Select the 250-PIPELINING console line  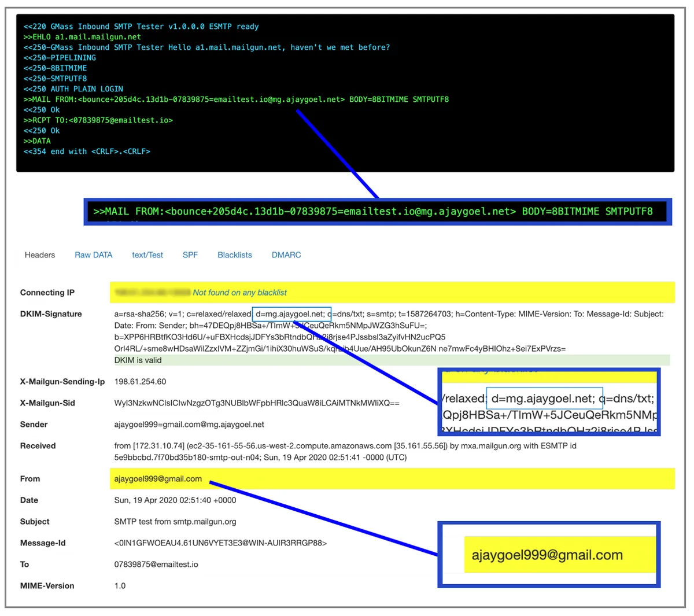click(x=60, y=58)
